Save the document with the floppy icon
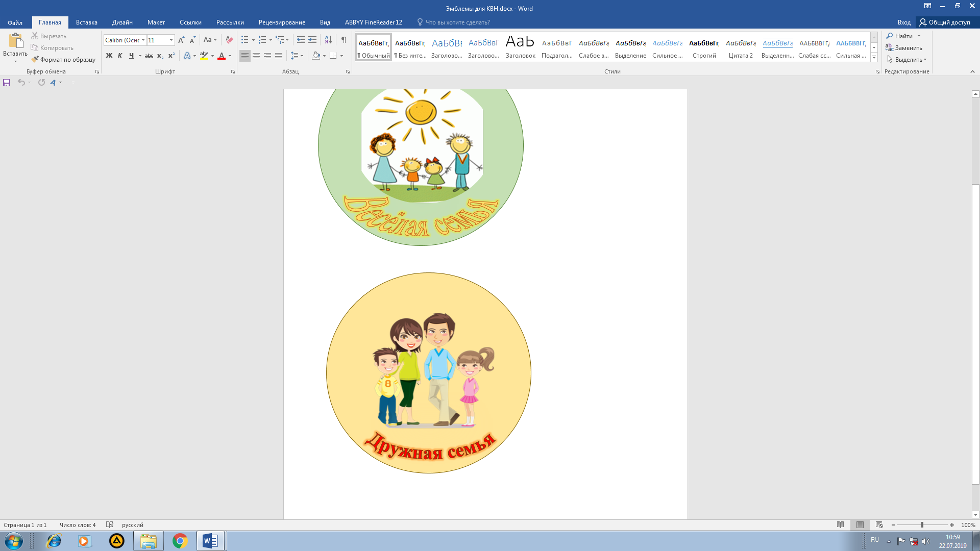 (x=7, y=82)
